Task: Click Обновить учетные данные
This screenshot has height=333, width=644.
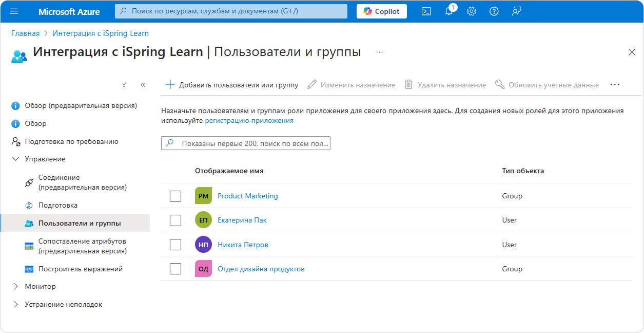Action: tap(547, 85)
